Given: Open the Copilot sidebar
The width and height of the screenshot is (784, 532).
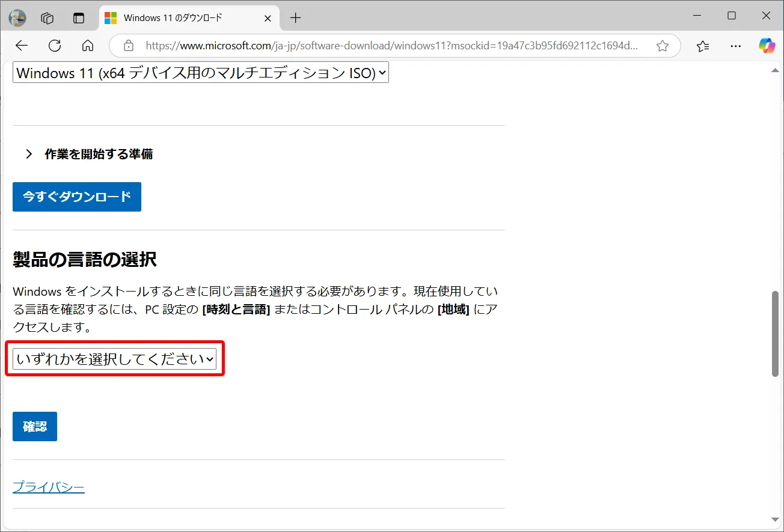Looking at the screenshot, I should (x=767, y=46).
